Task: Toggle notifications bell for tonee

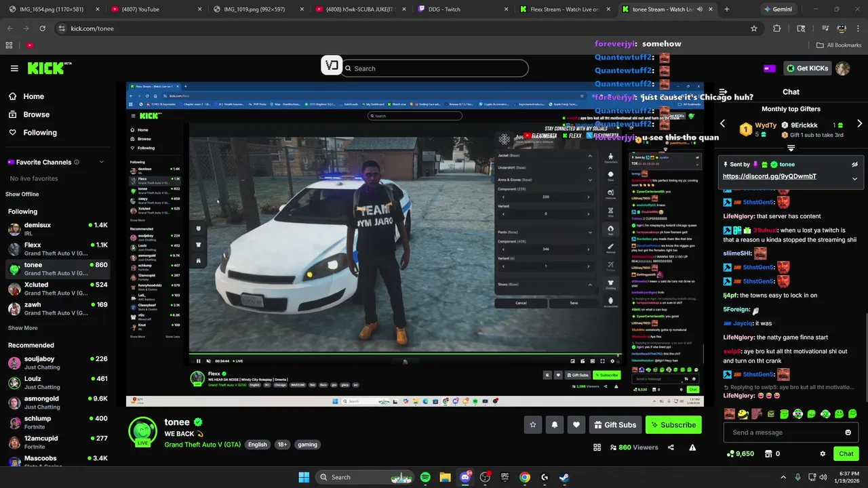Action: tap(555, 425)
